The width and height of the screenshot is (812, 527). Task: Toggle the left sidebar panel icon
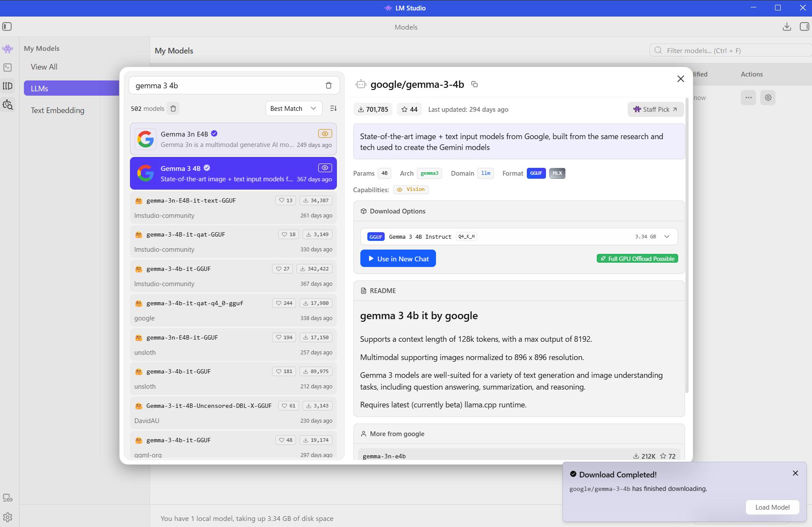[7, 27]
